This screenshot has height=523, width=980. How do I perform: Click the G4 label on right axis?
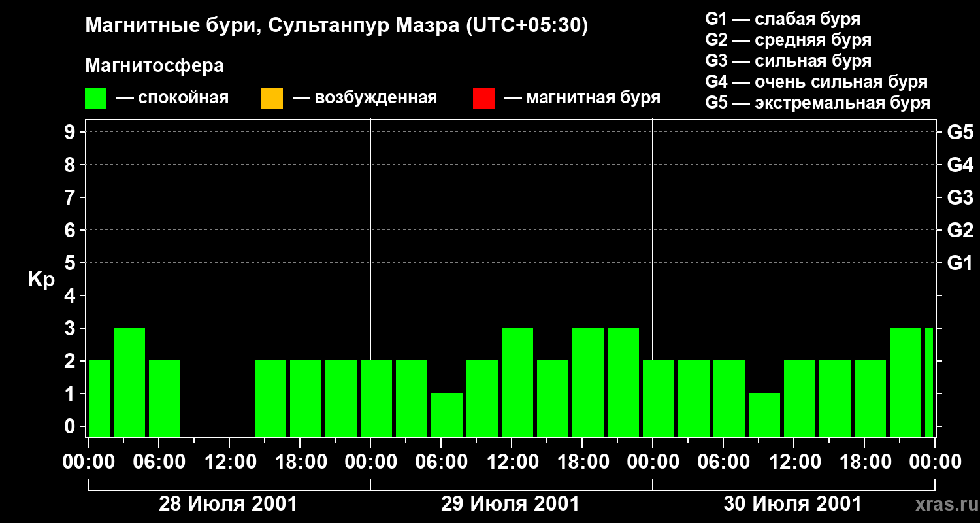tap(960, 165)
